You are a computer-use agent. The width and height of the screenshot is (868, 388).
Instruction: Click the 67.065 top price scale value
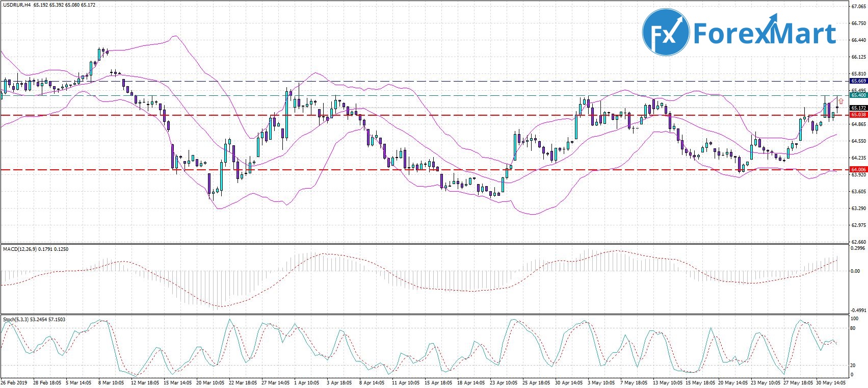click(858, 7)
